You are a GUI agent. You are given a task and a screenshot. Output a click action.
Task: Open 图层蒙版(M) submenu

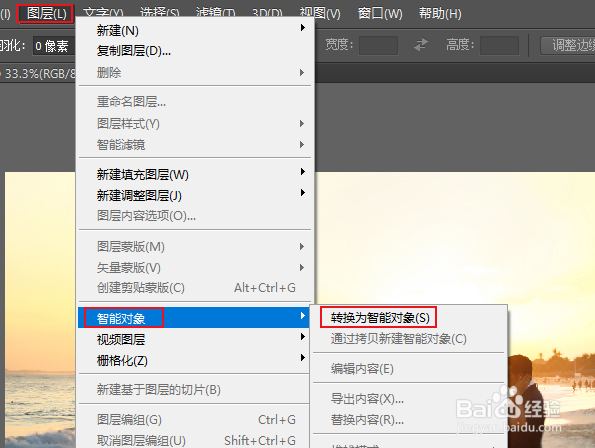pyautogui.click(x=195, y=247)
